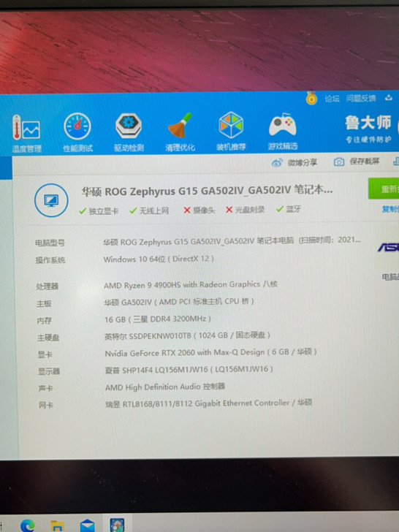Click the download icon beside 问题反馈
Screen dimensions: 399x532
[388, 98]
